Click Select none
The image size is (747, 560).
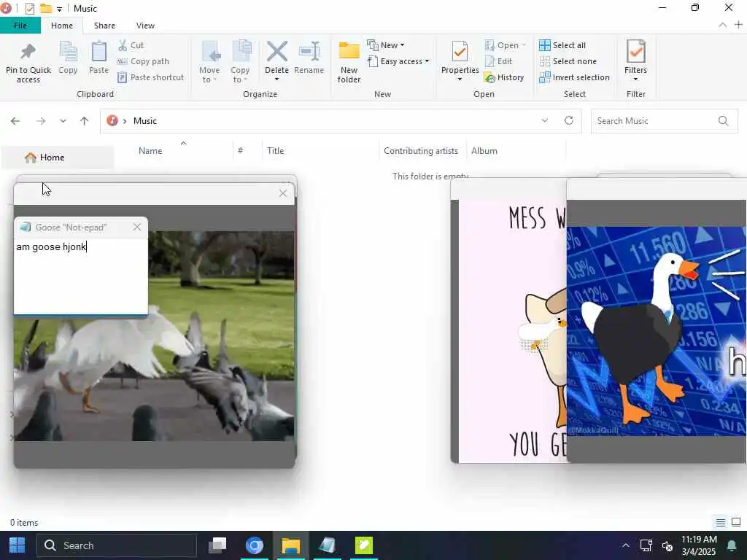tap(568, 61)
